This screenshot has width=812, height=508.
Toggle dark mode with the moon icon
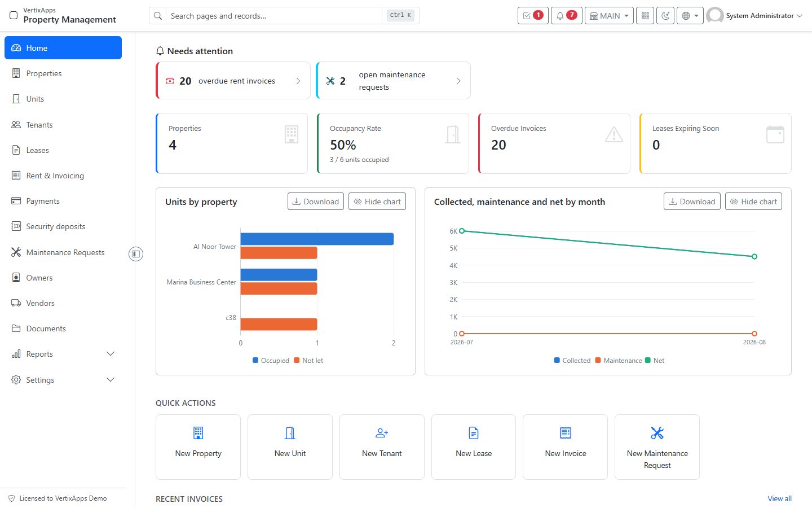click(665, 16)
